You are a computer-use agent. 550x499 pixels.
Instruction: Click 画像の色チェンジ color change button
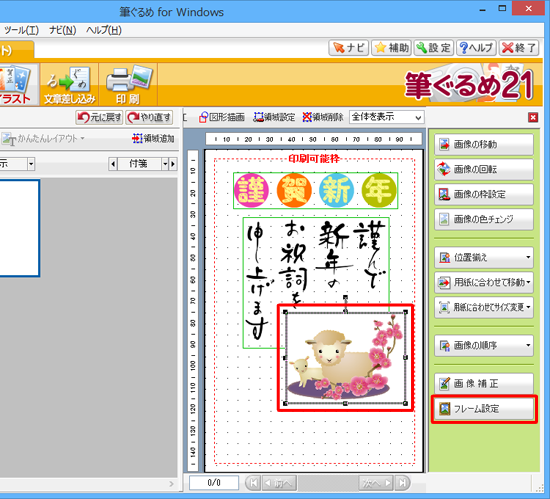coord(484,219)
